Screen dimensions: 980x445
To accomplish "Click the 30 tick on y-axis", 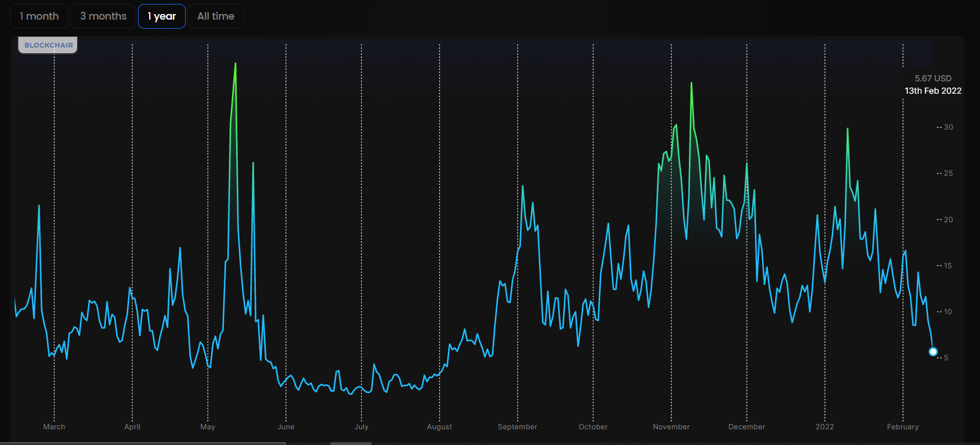I will click(948, 127).
